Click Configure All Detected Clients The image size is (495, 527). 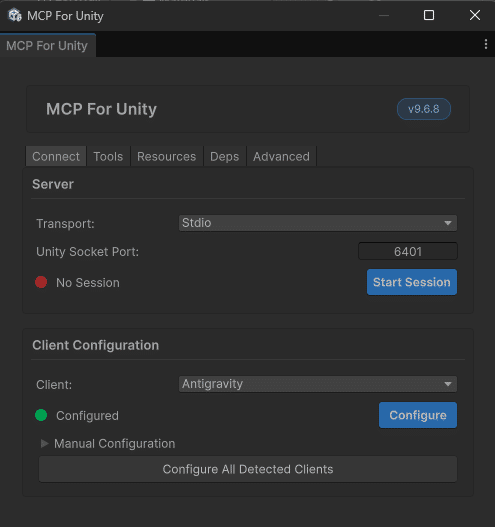(248, 469)
